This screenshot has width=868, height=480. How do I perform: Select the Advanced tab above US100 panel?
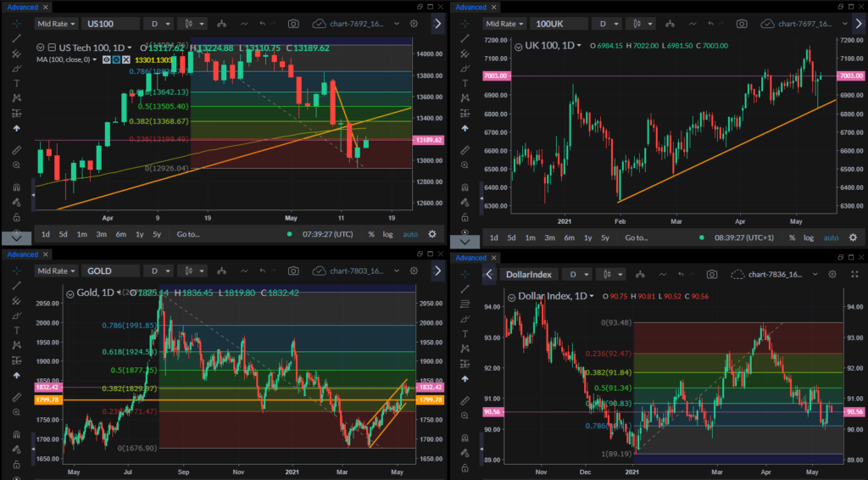pos(22,7)
